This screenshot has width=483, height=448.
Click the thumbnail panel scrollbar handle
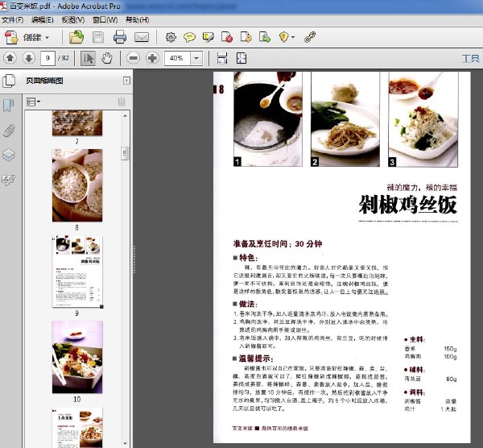tap(125, 153)
